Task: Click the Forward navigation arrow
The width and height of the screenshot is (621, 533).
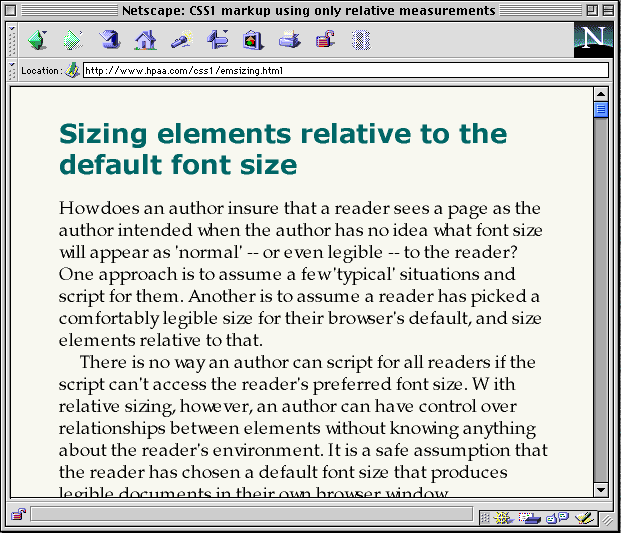Action: coord(73,41)
